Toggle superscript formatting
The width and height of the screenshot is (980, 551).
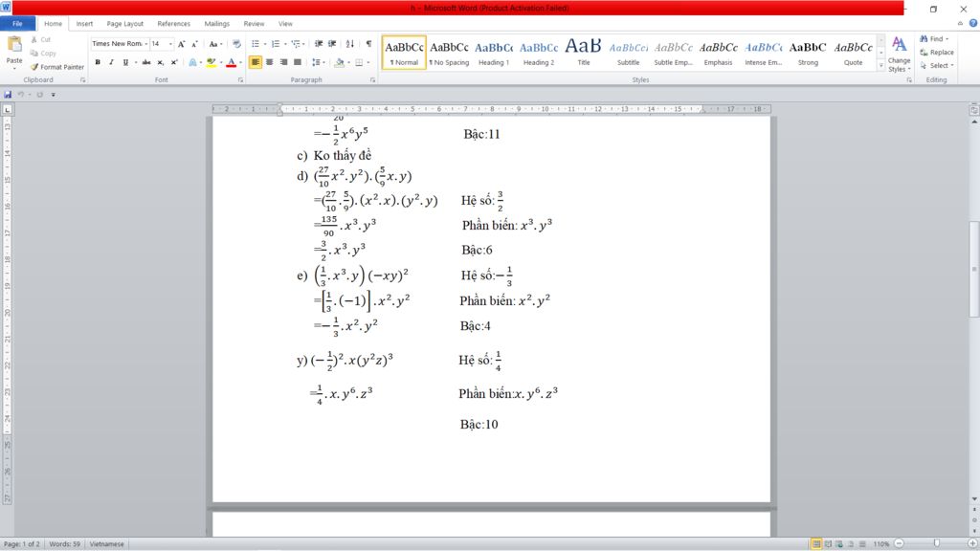(x=174, y=62)
